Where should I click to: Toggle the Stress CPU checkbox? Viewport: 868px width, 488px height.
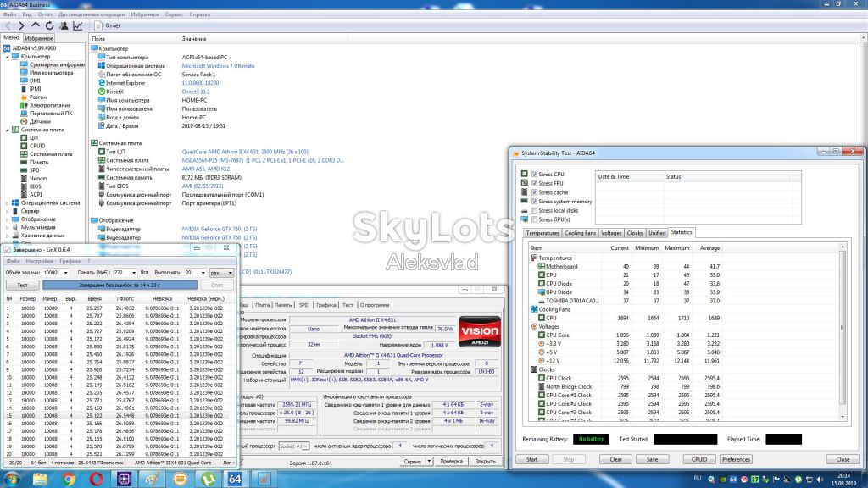point(534,174)
